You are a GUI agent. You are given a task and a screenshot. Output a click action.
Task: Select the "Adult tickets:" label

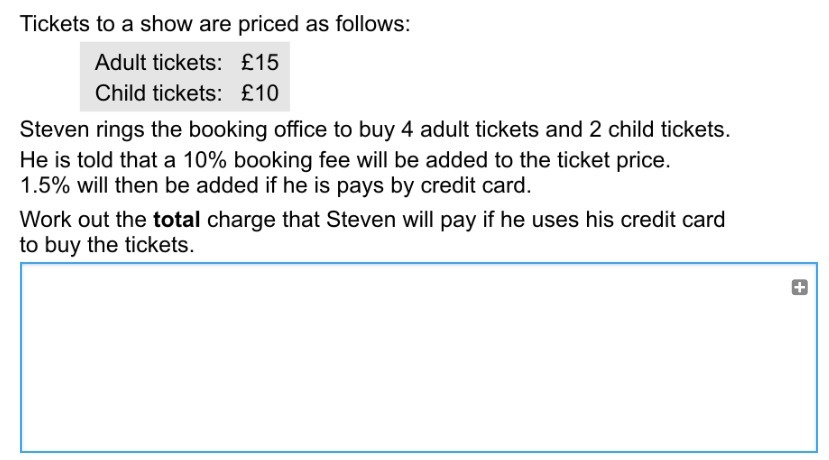[158, 63]
